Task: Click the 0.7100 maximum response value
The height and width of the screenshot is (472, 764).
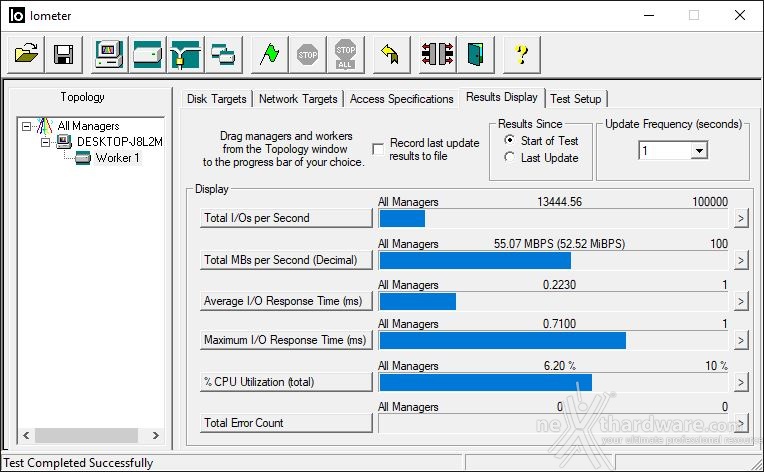Action: (x=559, y=323)
